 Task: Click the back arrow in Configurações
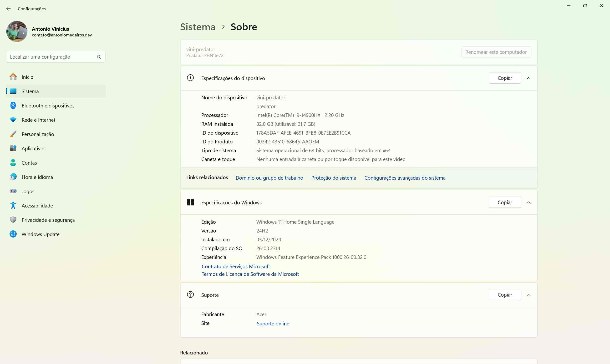click(x=8, y=9)
